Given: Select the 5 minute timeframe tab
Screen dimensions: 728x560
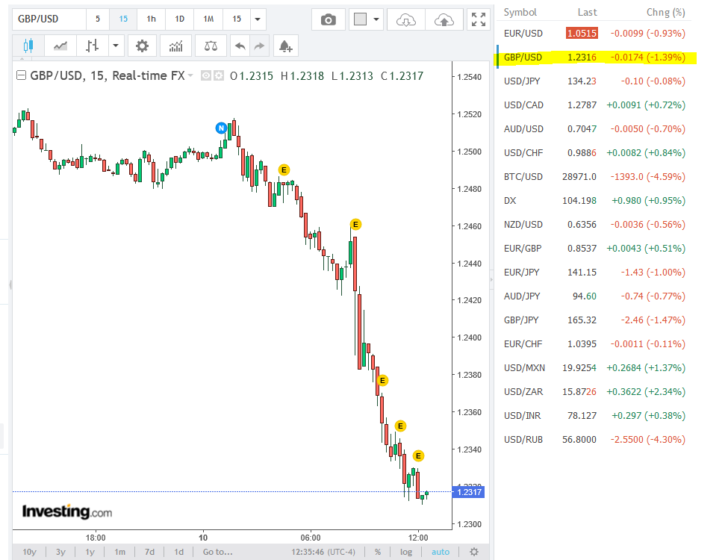Looking at the screenshot, I should (98, 19).
